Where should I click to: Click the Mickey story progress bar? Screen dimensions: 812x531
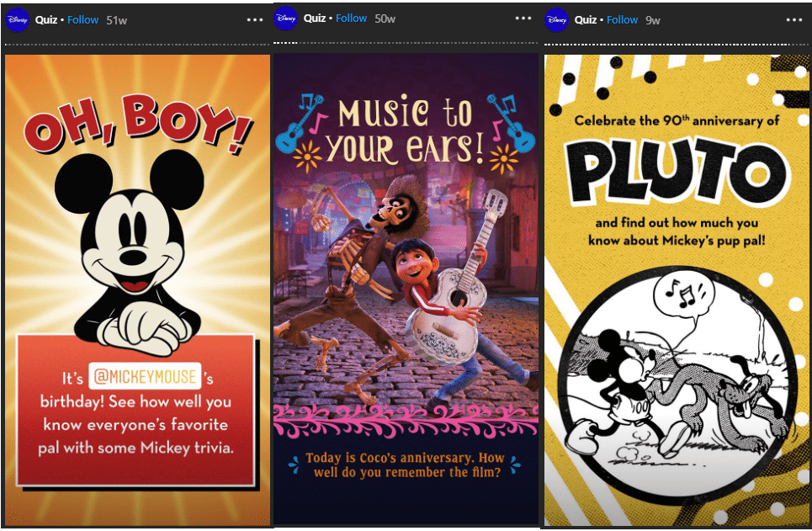tap(137, 45)
